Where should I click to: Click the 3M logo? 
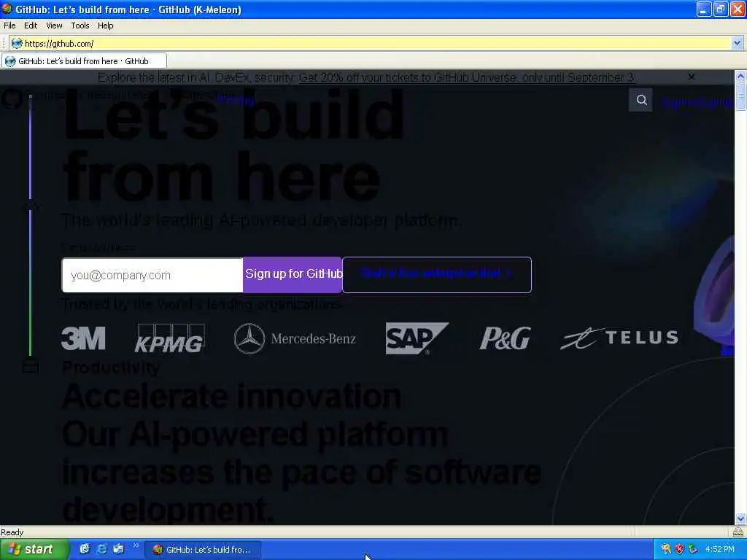pyautogui.click(x=83, y=338)
